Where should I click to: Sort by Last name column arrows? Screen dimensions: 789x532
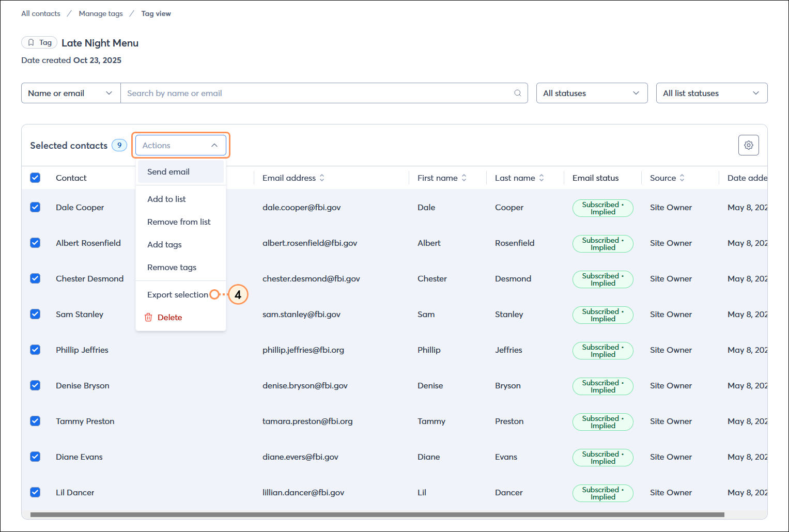tap(541, 177)
